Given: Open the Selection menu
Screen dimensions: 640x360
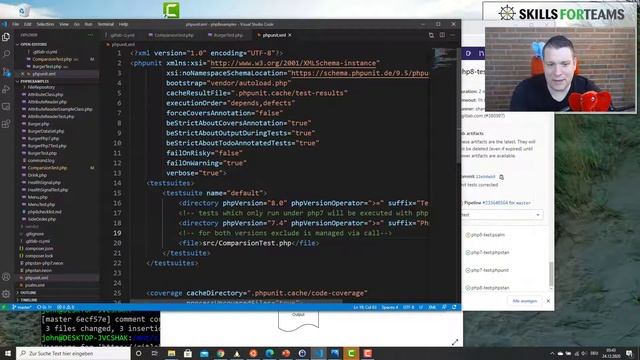Looking at the screenshot, I should click(x=45, y=24).
